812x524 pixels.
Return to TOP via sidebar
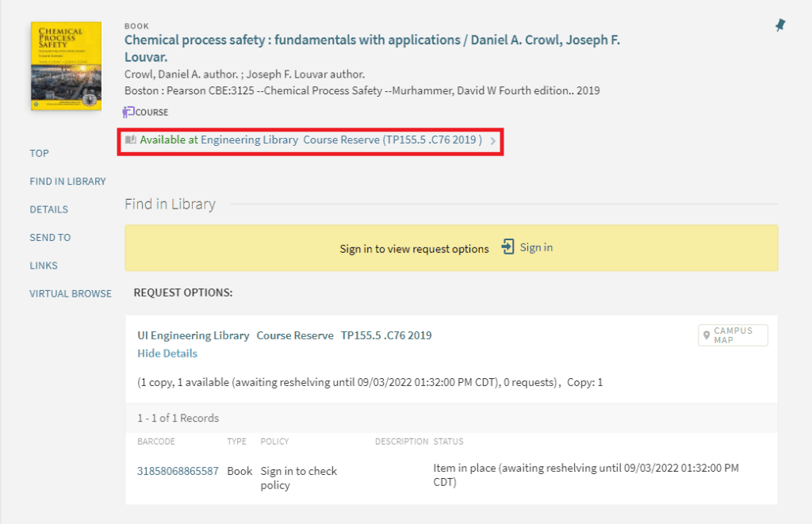39,153
